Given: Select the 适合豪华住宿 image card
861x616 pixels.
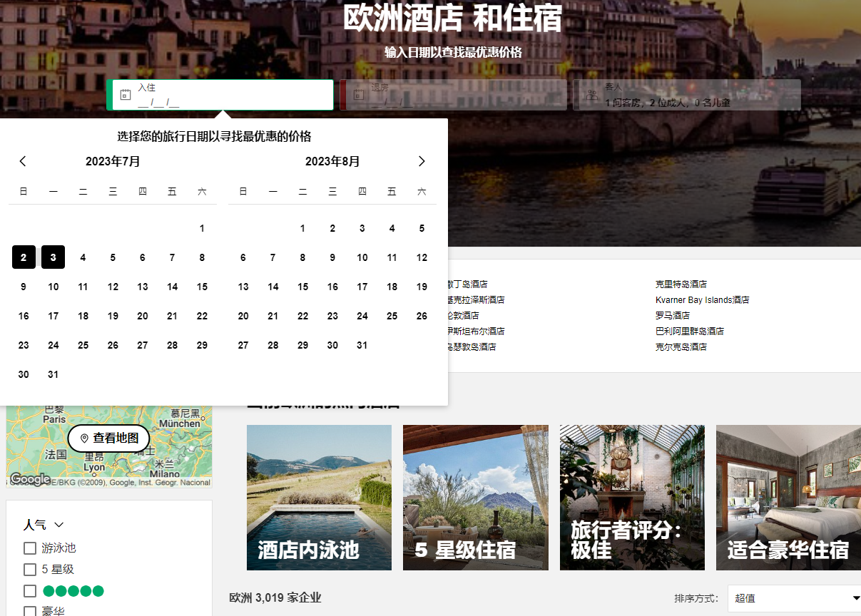Looking at the screenshot, I should click(788, 498).
